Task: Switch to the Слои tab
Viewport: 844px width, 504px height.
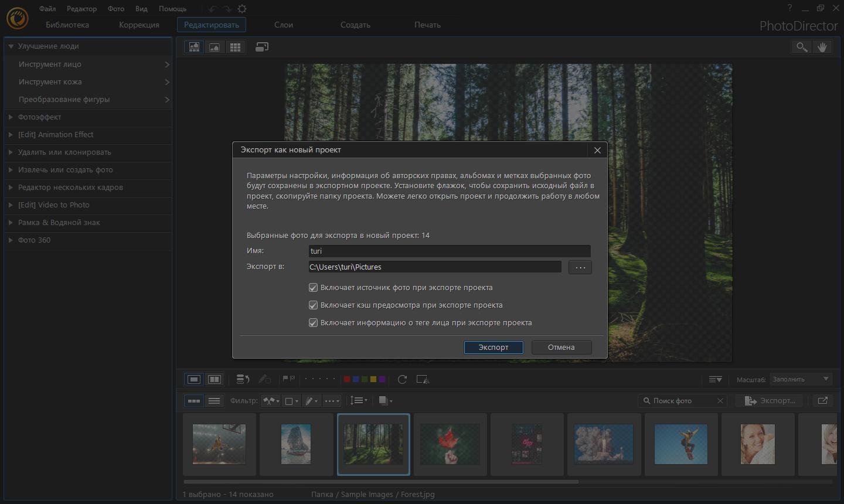Action: tap(283, 25)
